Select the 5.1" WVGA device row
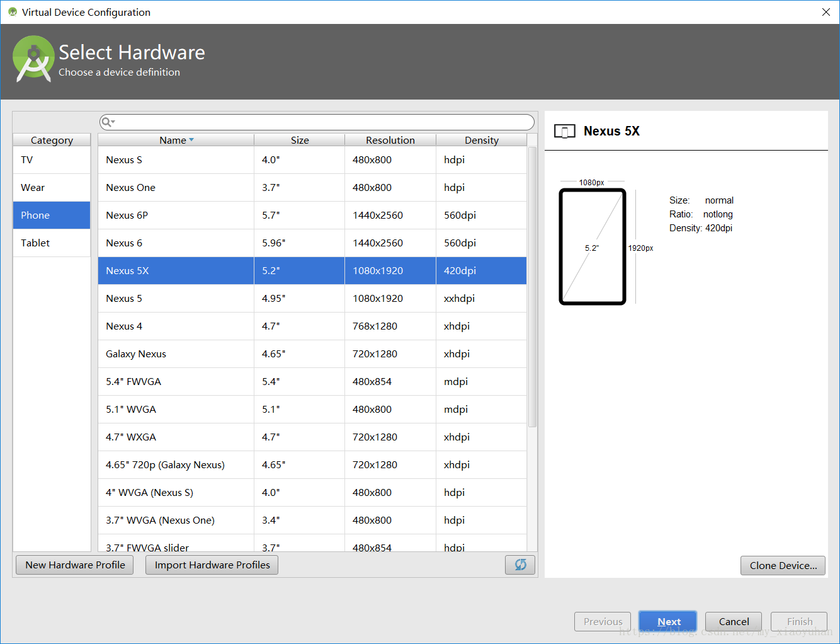Screen dimensions: 840x644 tap(312, 410)
